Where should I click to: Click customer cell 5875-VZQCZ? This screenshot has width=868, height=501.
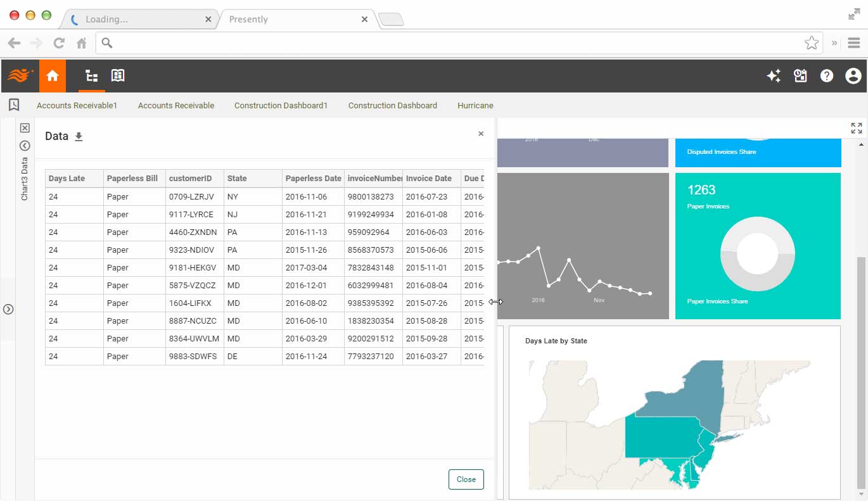pyautogui.click(x=195, y=286)
